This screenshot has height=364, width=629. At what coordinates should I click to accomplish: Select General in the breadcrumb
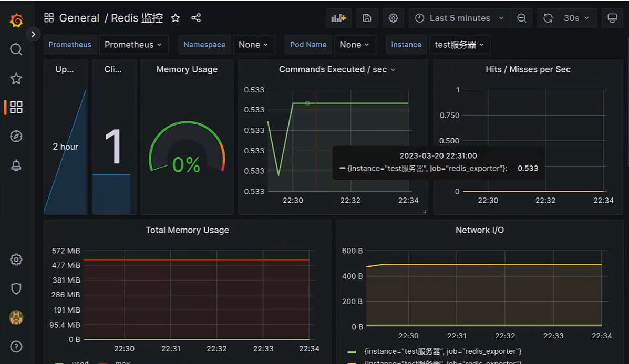coord(79,17)
